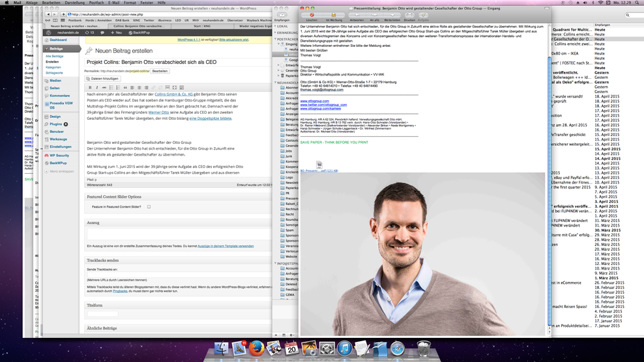Click Bearbeiten permalink button
This screenshot has width=644, height=362.
(160, 71)
